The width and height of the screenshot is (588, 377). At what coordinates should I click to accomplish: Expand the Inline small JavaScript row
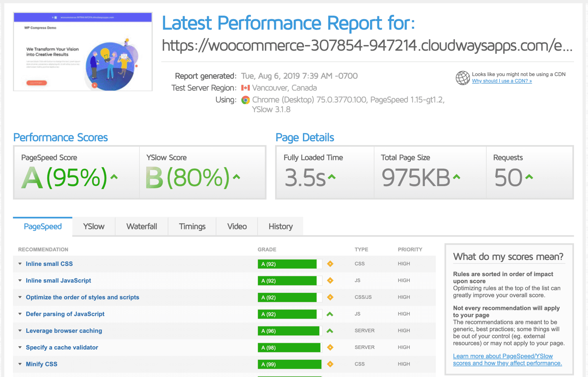tap(20, 281)
